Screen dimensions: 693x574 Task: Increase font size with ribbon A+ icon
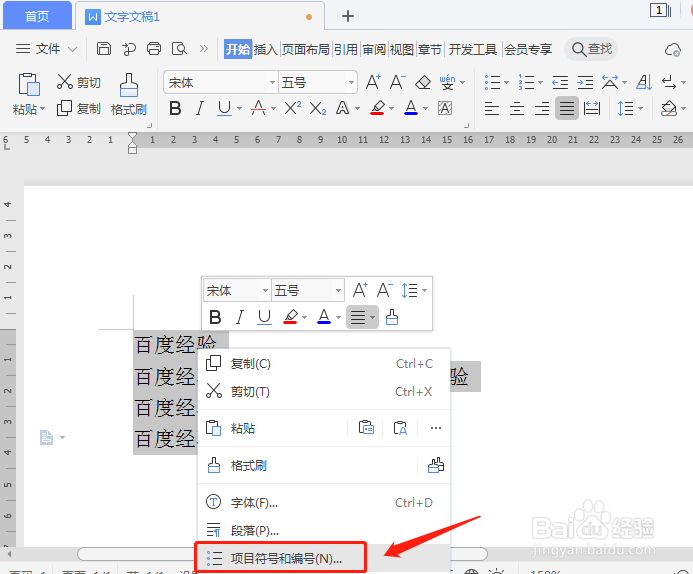click(373, 82)
